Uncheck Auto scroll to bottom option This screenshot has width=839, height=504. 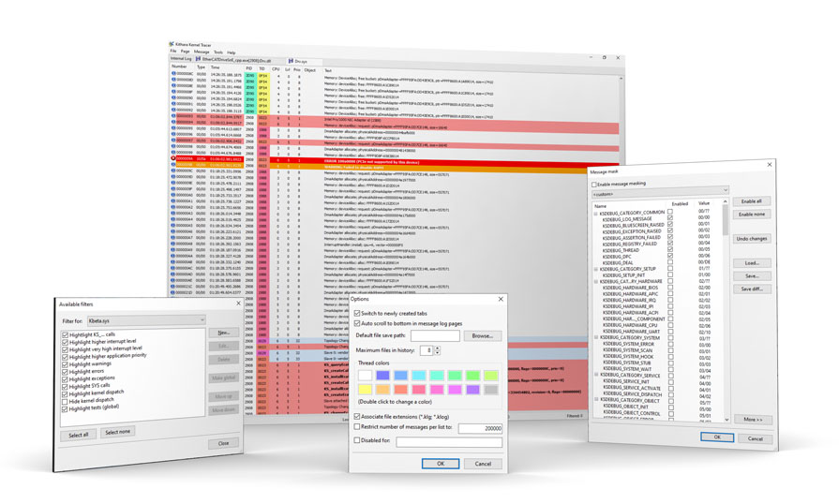coord(357,323)
